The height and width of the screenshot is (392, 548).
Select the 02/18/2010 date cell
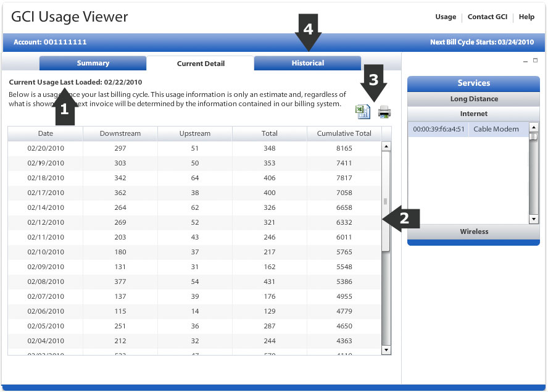click(46, 178)
